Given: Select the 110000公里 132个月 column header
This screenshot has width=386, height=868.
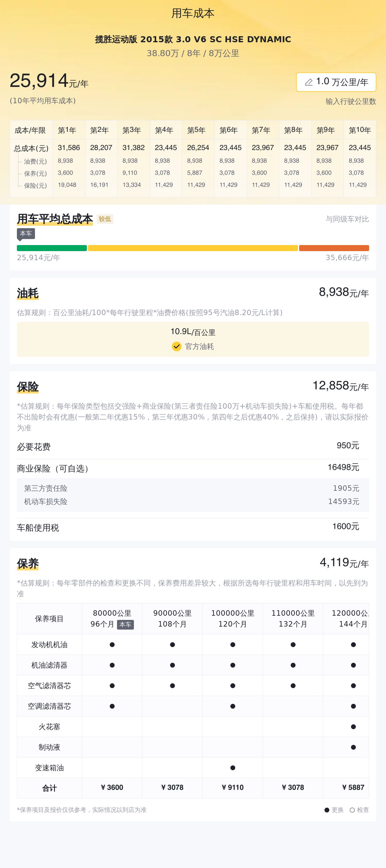Looking at the screenshot, I should pyautogui.click(x=293, y=619).
